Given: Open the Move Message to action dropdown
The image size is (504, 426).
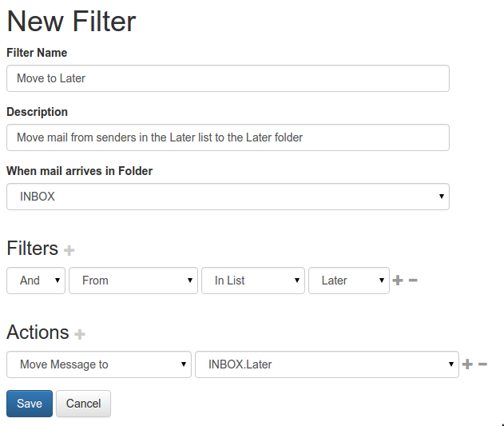Looking at the screenshot, I should (99, 364).
